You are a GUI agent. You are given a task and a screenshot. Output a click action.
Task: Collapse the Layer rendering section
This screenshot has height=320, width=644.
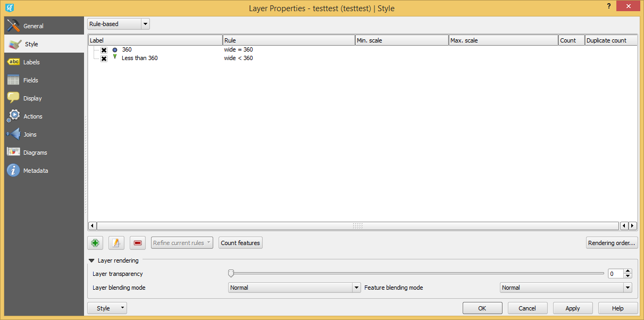click(92, 260)
